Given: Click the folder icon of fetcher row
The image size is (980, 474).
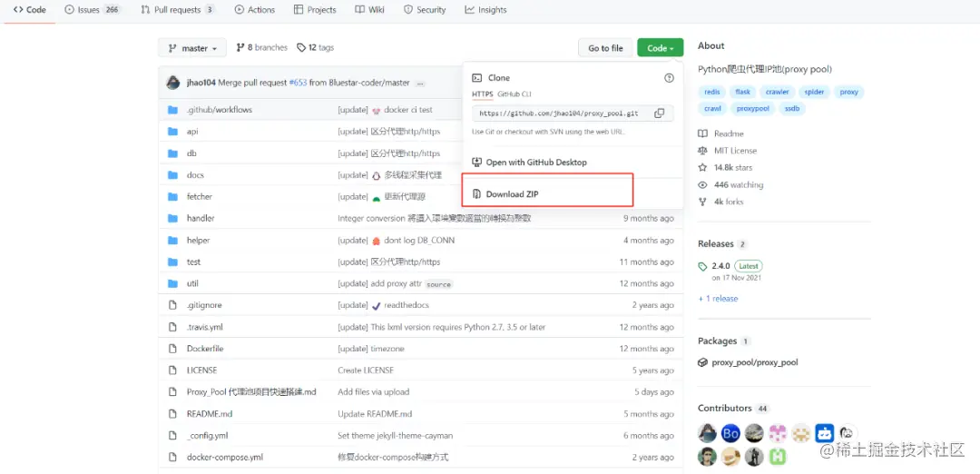Looking at the screenshot, I should point(173,196).
